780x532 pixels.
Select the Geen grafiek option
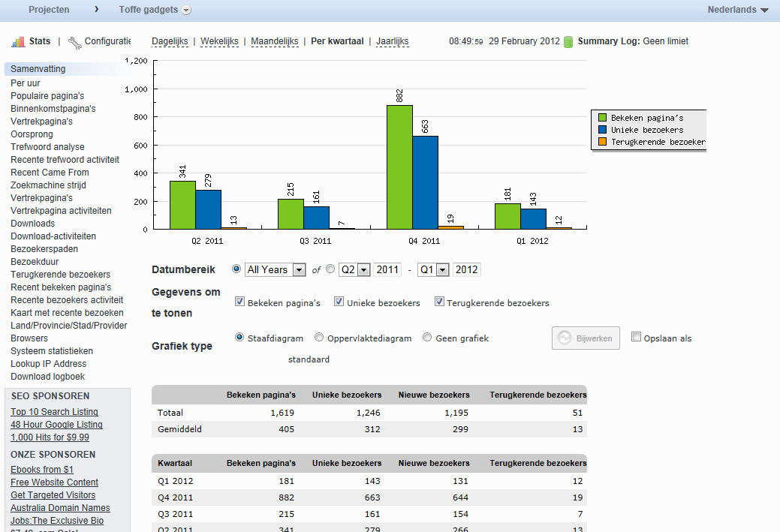coord(427,337)
